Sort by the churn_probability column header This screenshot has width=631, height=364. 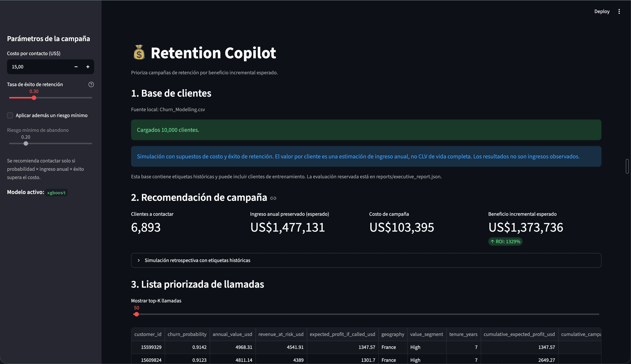(187, 334)
